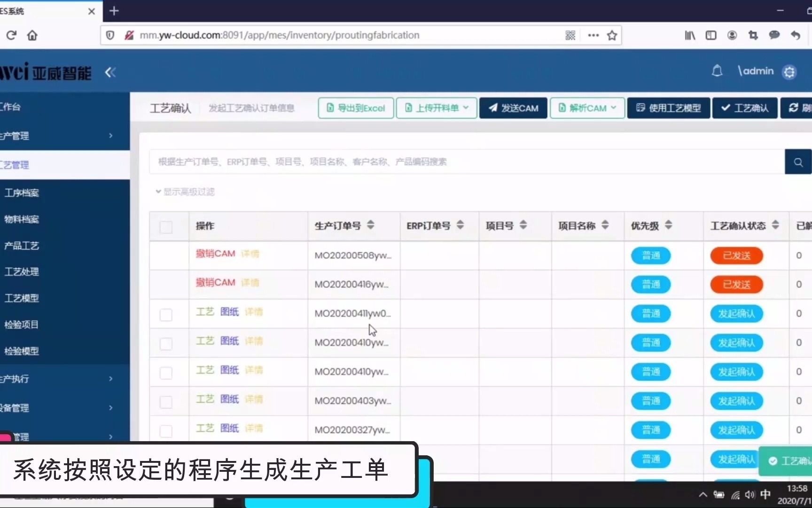Open 工艺 link for MO20200403yw row
The image size is (812, 508).
click(x=205, y=399)
